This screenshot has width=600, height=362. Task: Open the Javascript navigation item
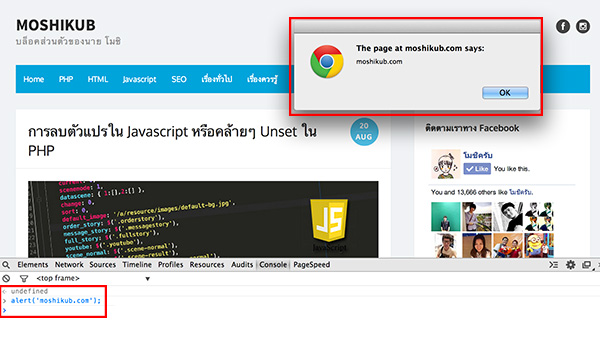139,79
